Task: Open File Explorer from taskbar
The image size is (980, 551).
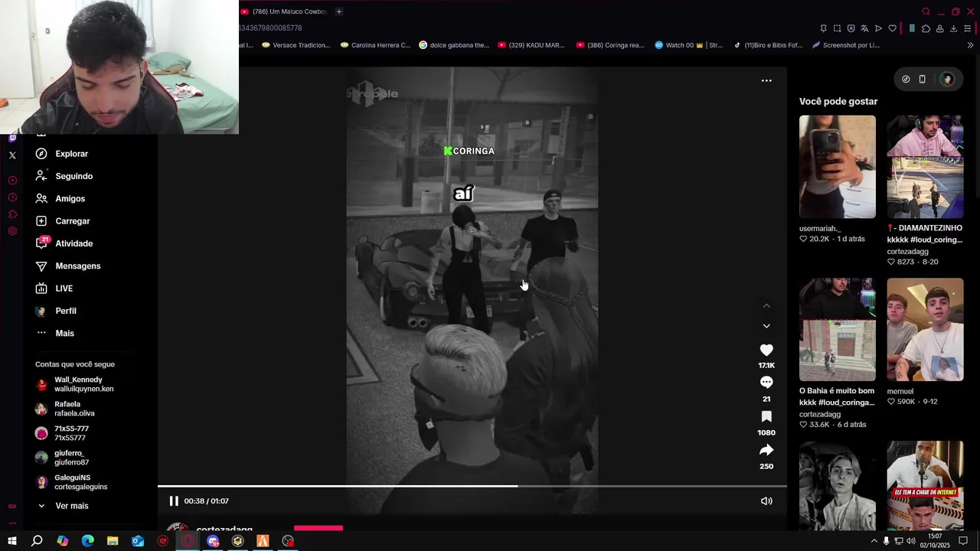Action: click(x=113, y=541)
